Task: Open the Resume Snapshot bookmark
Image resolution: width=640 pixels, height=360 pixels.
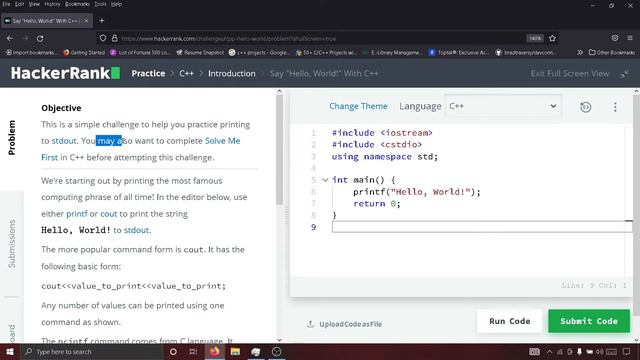Action: coord(200,52)
